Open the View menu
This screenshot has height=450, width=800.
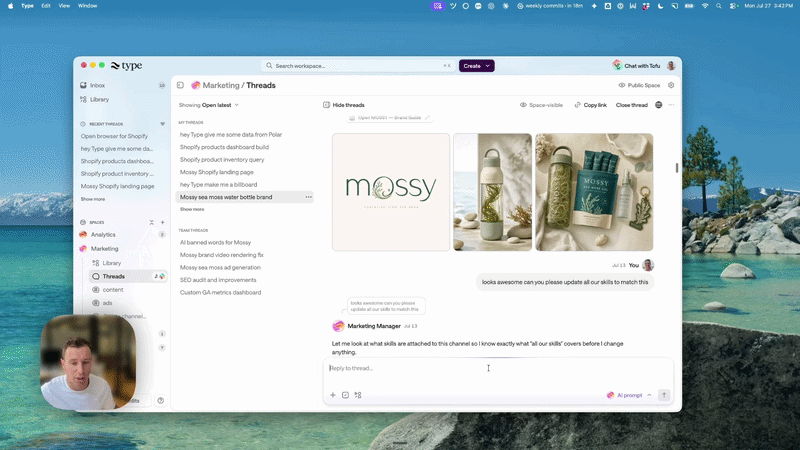[x=64, y=6]
